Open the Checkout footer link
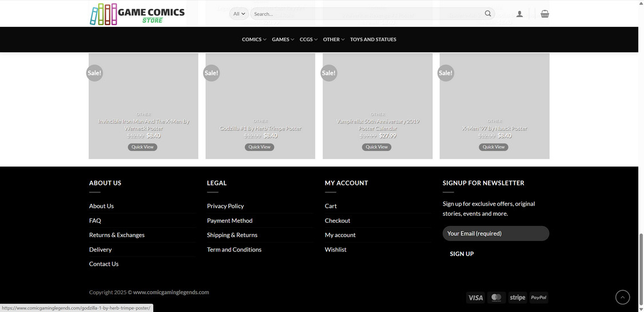Viewport: 644px width, 312px height. (x=337, y=220)
